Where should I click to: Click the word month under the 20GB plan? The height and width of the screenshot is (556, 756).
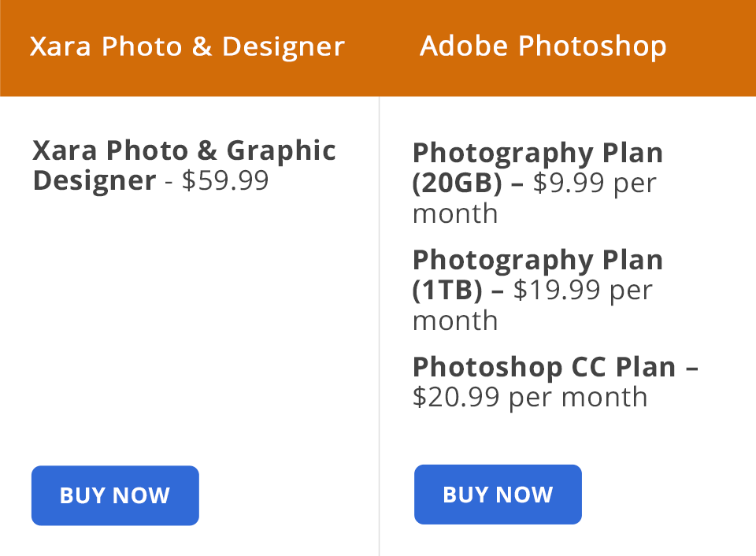point(454,213)
